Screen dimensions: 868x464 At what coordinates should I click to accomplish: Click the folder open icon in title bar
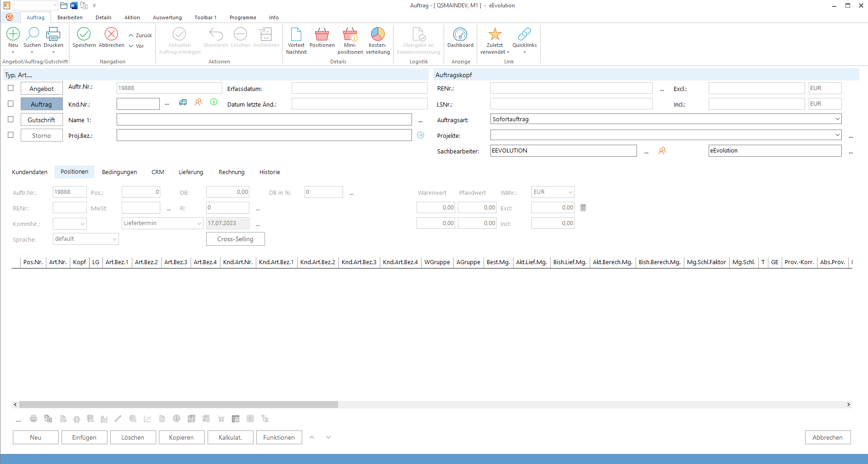(x=64, y=6)
